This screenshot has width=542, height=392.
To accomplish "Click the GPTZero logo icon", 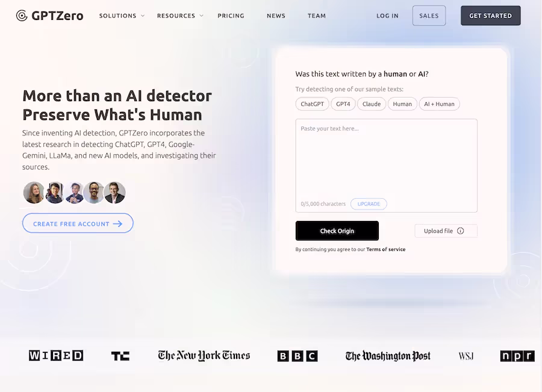I will 22,16.
